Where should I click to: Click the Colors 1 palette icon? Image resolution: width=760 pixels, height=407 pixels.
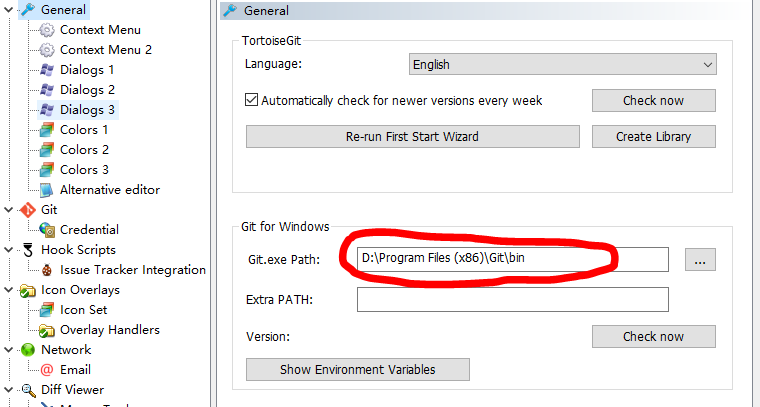pyautogui.click(x=47, y=130)
